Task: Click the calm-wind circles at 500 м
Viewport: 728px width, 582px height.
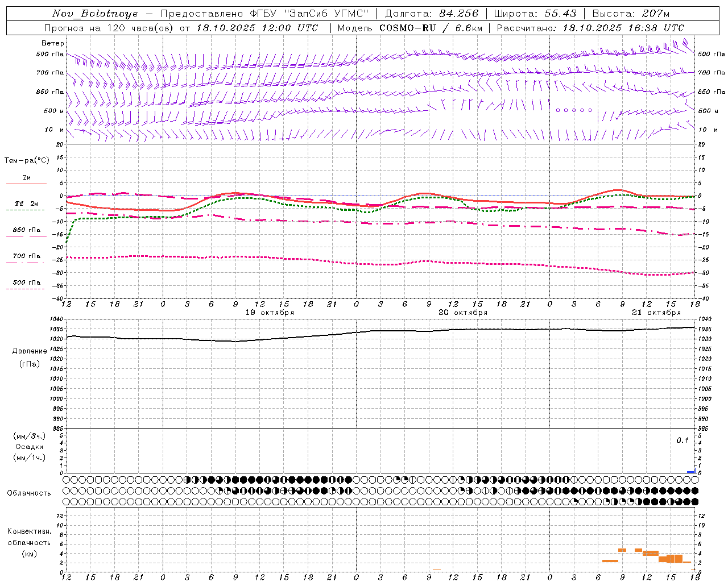Action: pos(574,110)
